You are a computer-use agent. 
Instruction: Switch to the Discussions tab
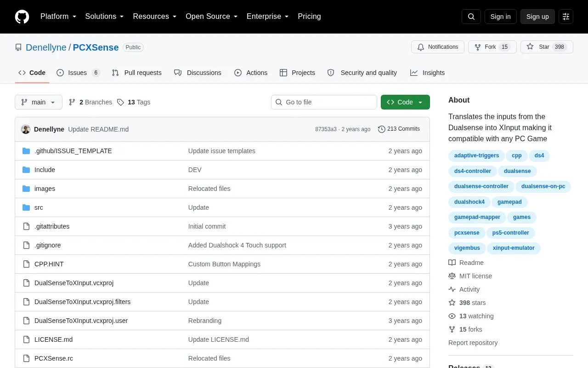(x=198, y=73)
